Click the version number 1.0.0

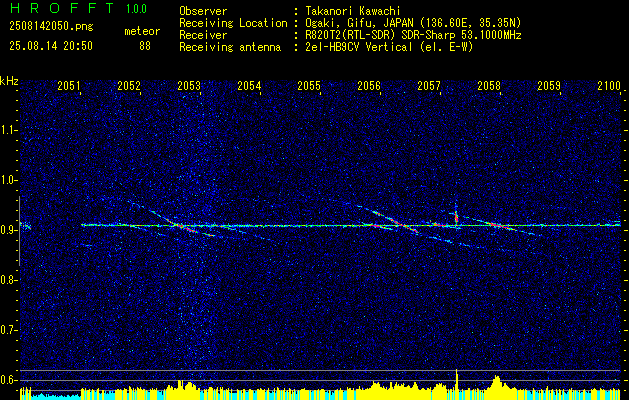point(136,9)
